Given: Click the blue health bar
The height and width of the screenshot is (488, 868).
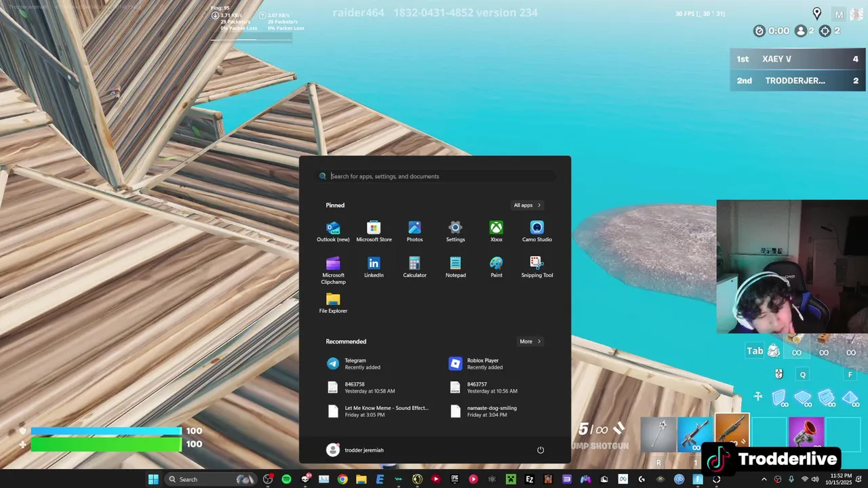Looking at the screenshot, I should tap(106, 431).
